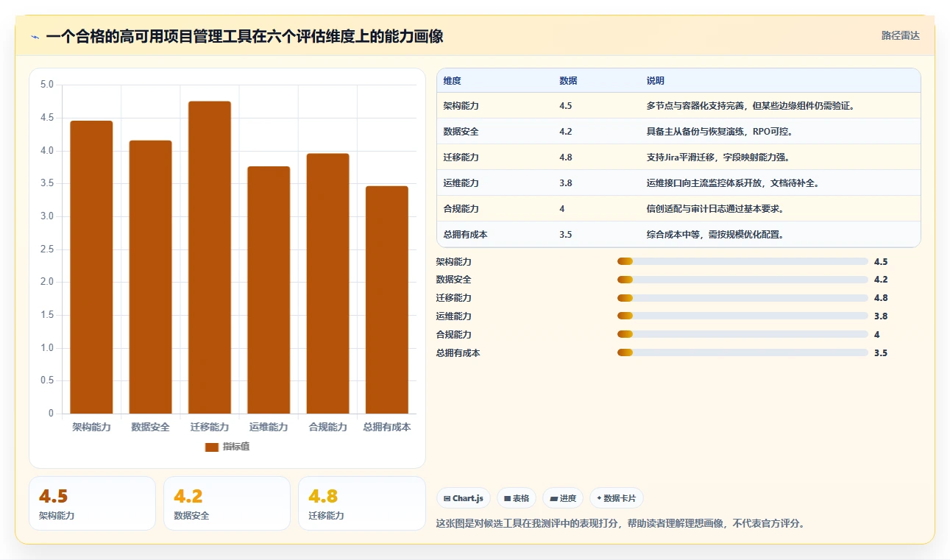The height and width of the screenshot is (560, 950).
Task: Click the 运维能力 progress bar
Action: (x=742, y=316)
